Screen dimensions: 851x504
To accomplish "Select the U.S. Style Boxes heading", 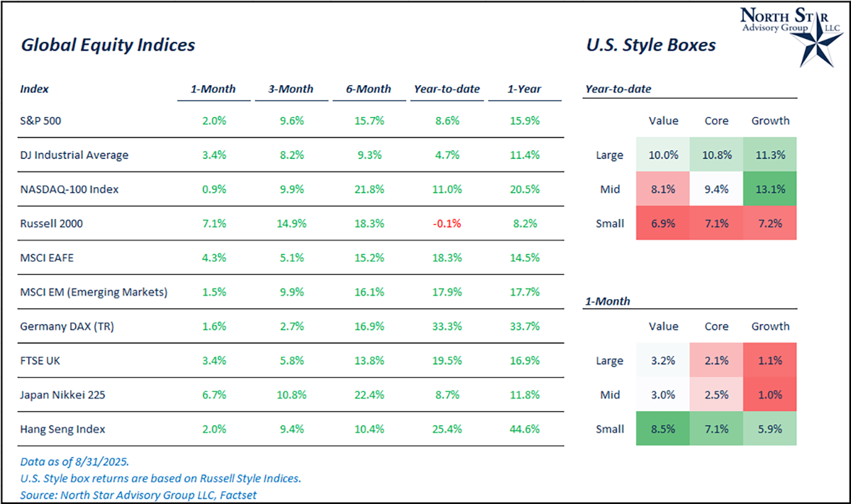I will point(650,45).
